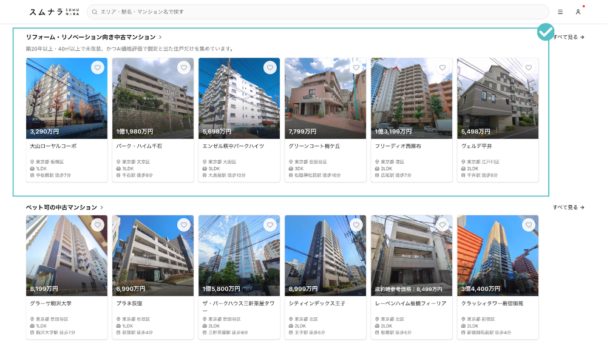Screen dimensions: 607x364
Task: Favorite パーク・ハイム千石 with its heart icon
Action: 184,68
